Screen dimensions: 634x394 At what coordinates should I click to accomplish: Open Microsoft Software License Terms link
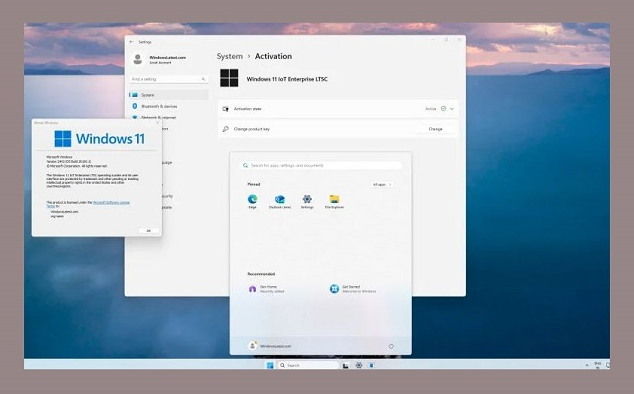111,203
